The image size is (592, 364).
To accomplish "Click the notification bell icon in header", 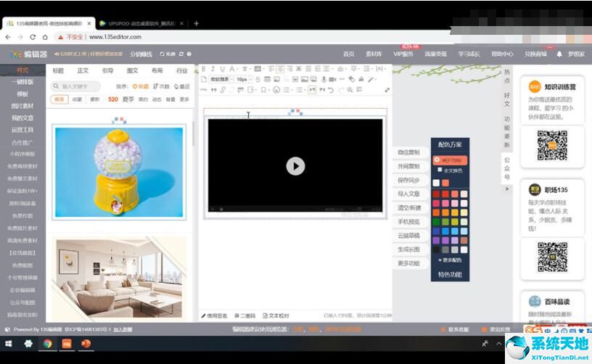I will 559,54.
